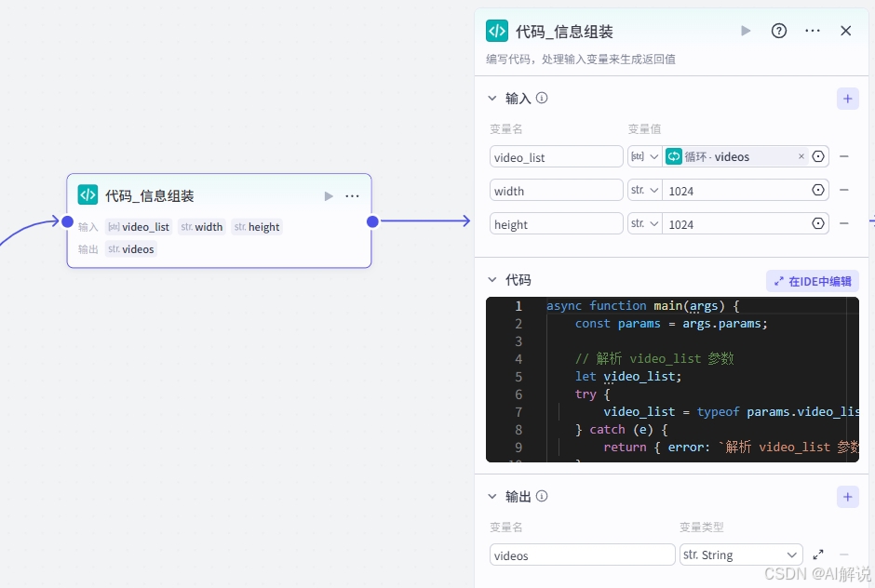Remove the height input row
Image resolution: width=875 pixels, height=588 pixels.
pyautogui.click(x=844, y=223)
